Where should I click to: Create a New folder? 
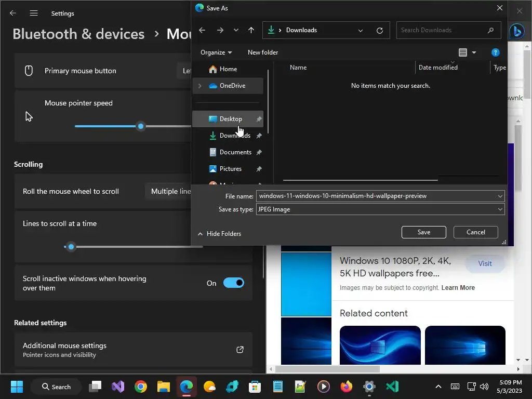click(263, 52)
